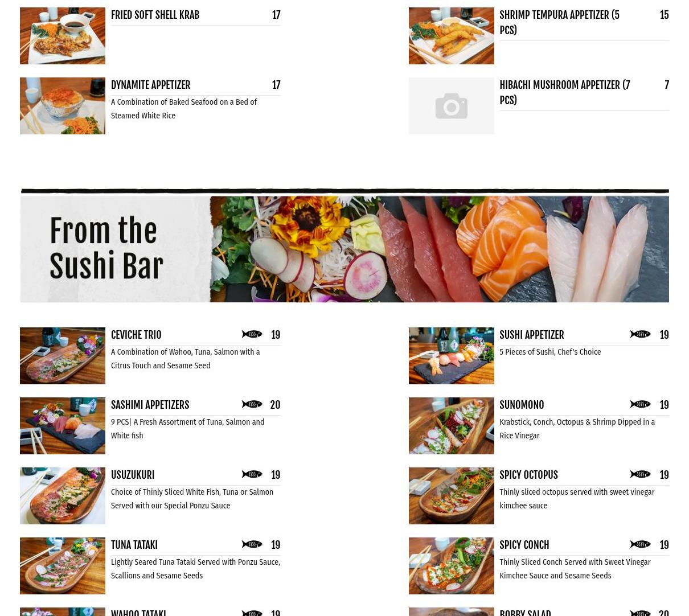The width and height of the screenshot is (689, 616).
Task: Click the Dynamite Appetizer thumbnail image
Action: click(63, 106)
